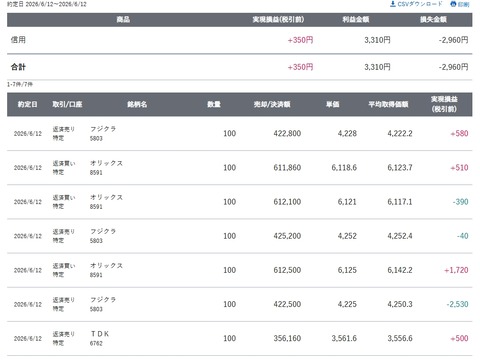Click average cost 4,222.2
480x361 pixels.
(400, 134)
